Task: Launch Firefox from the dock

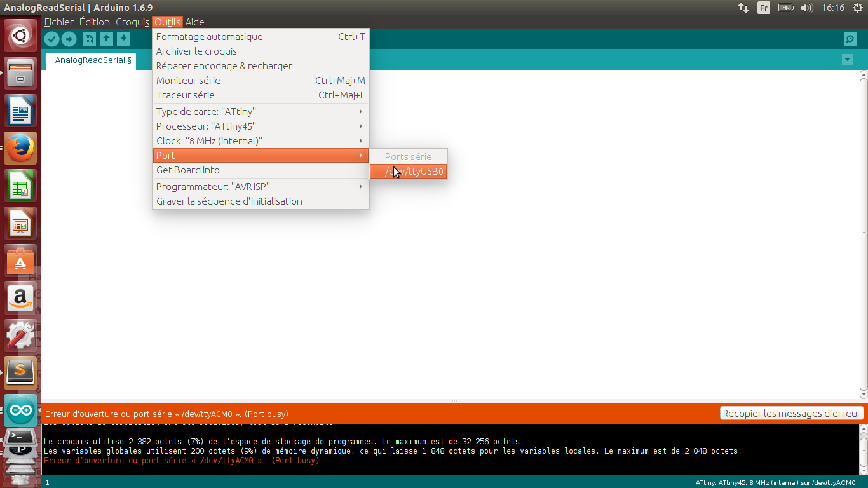Action: click(x=21, y=149)
